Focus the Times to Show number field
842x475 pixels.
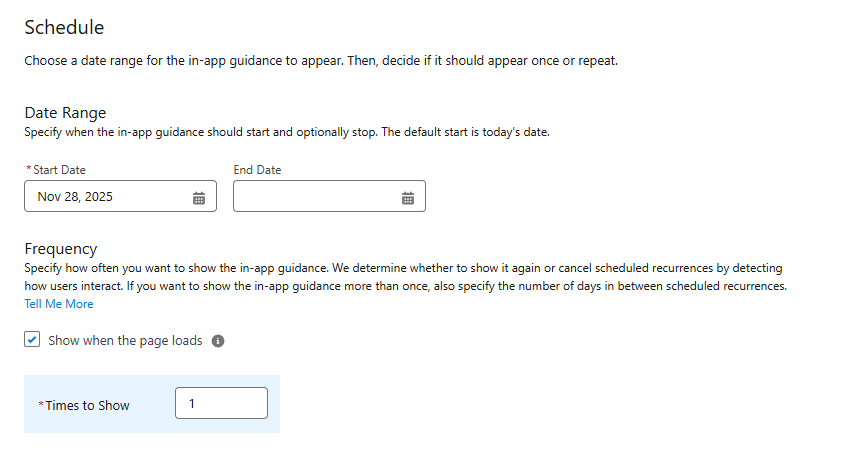click(221, 403)
